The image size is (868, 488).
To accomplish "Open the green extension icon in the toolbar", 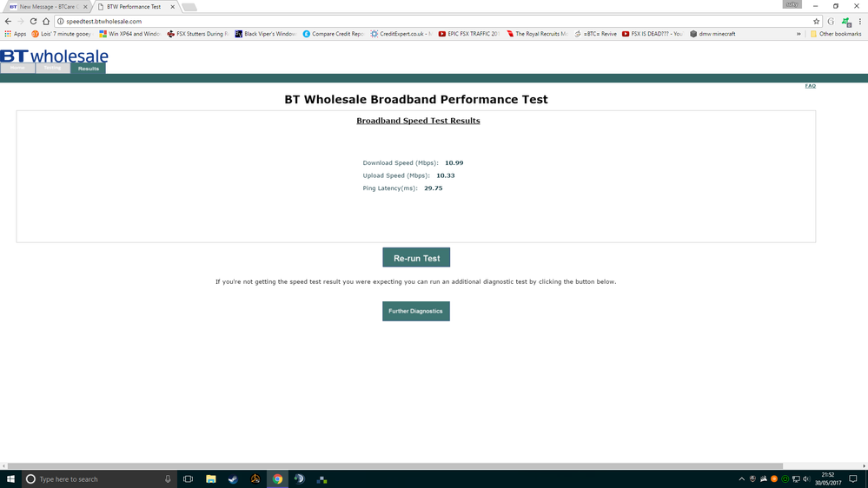I will pos(846,22).
